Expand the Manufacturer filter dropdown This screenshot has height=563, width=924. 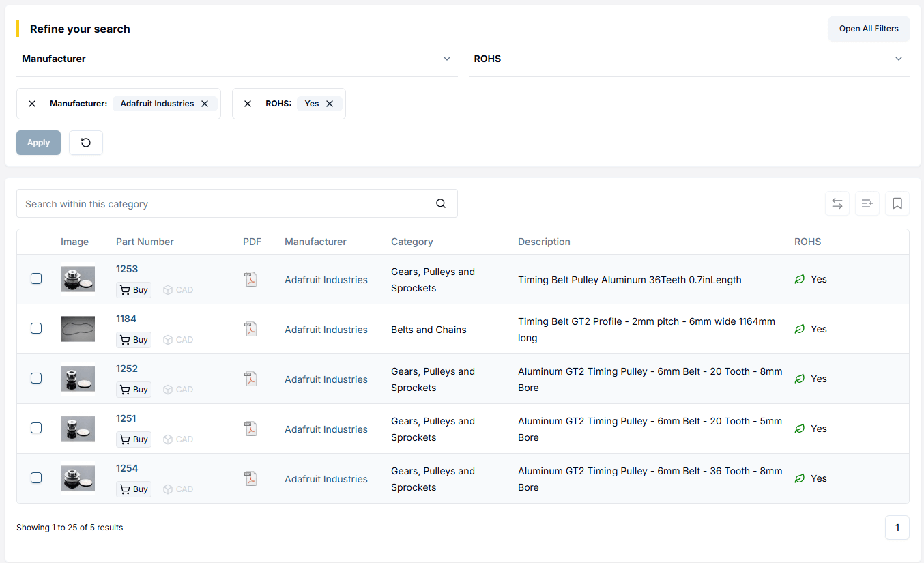point(237,59)
